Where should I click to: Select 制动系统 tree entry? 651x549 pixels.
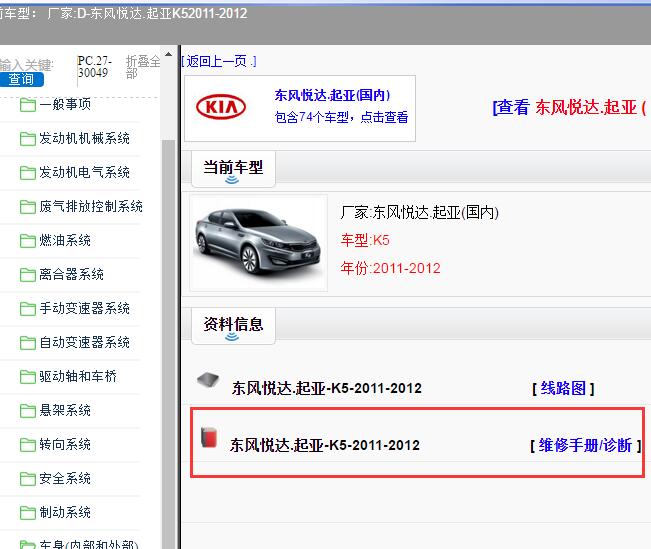click(65, 513)
